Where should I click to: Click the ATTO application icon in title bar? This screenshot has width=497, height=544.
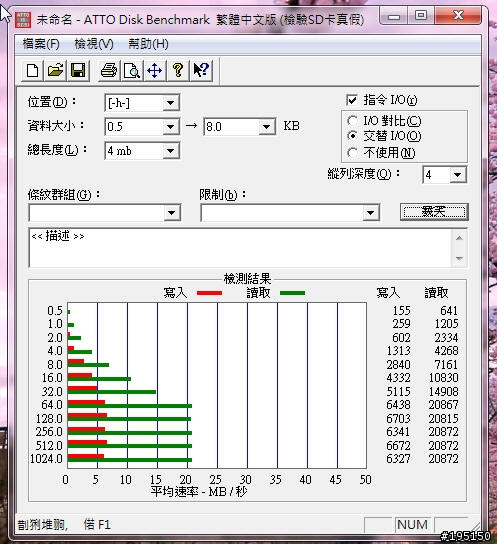click(x=23, y=20)
